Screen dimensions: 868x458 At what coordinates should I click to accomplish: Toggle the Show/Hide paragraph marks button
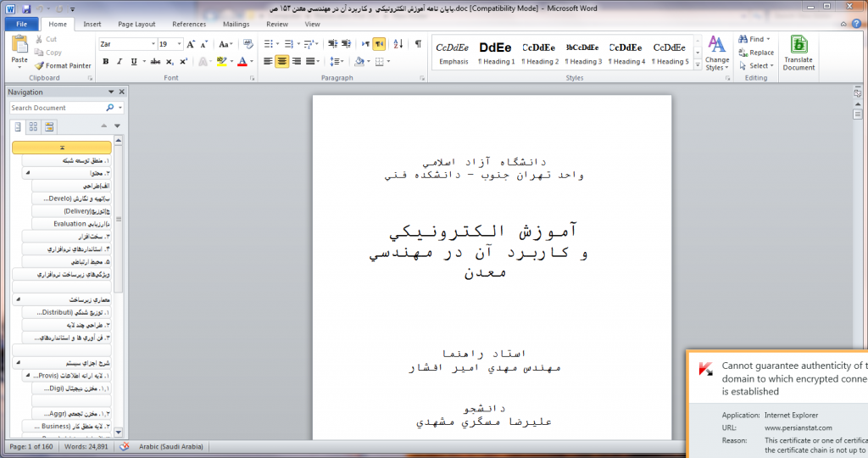(418, 43)
